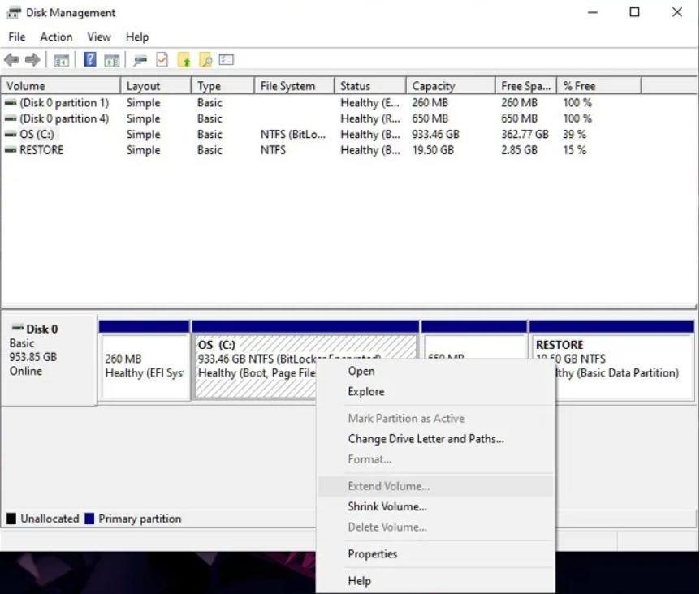
Task: Click the folder magnifier search toolbar icon
Action: click(205, 60)
